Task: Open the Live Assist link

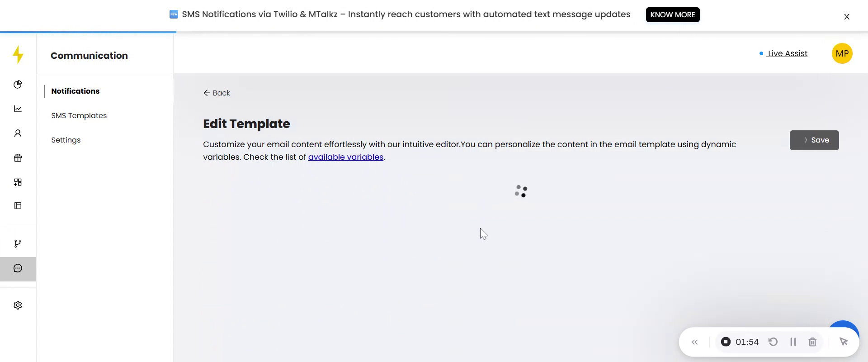Action: pyautogui.click(x=787, y=53)
